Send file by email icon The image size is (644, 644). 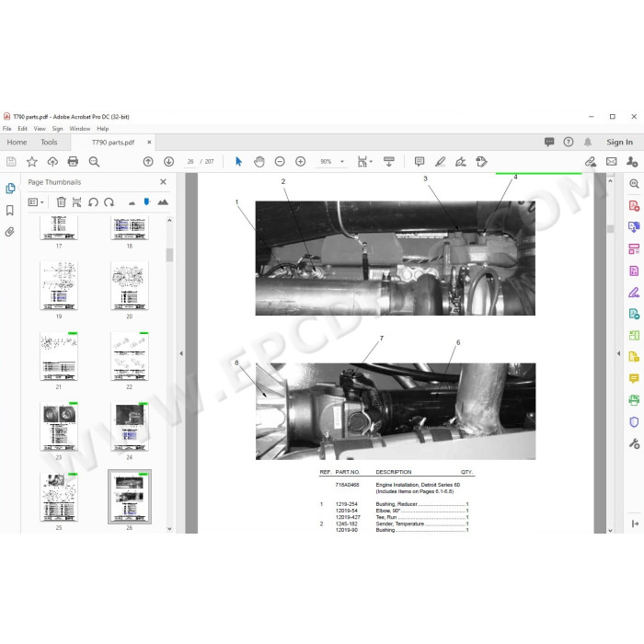tap(612, 162)
